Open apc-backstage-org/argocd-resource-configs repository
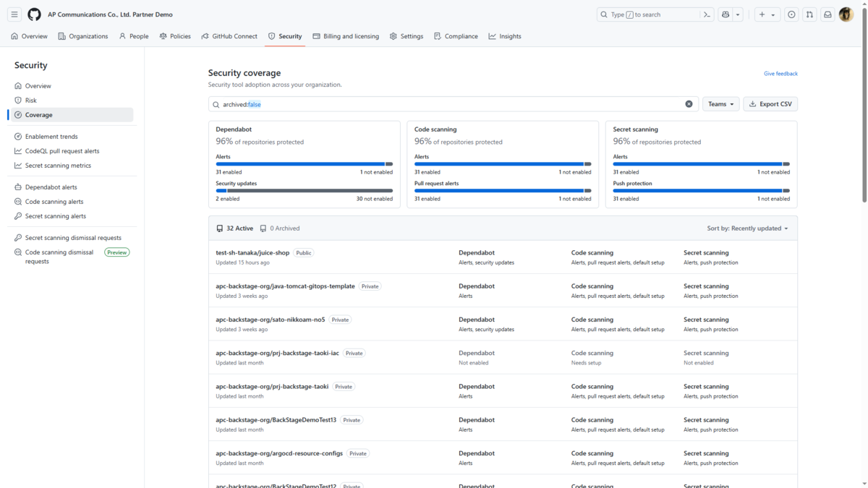868x488 pixels. pos(279,453)
